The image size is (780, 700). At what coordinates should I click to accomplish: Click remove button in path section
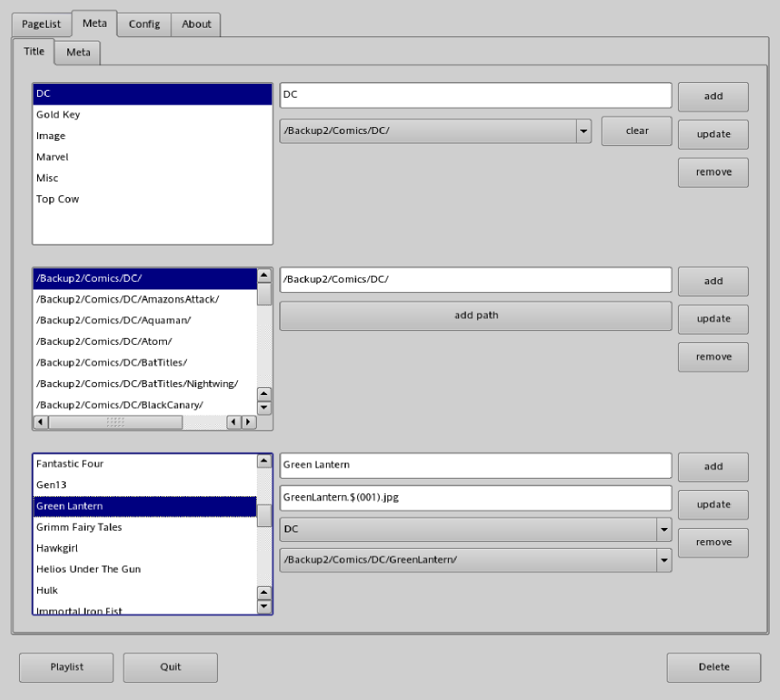(713, 357)
